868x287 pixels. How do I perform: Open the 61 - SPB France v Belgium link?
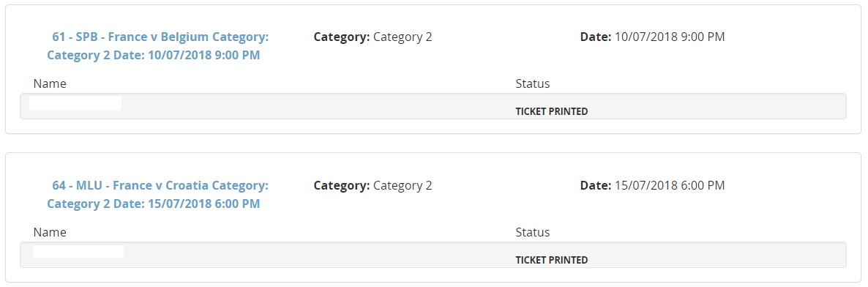tap(158, 46)
